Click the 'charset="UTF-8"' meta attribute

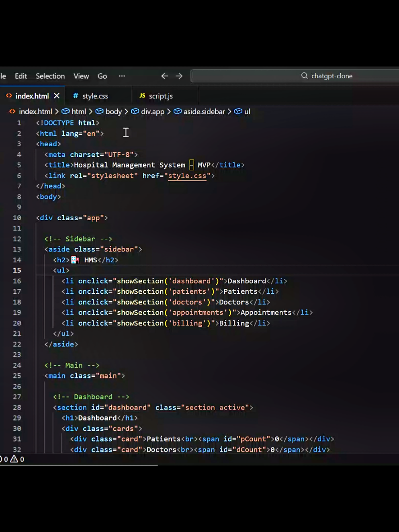tap(102, 155)
